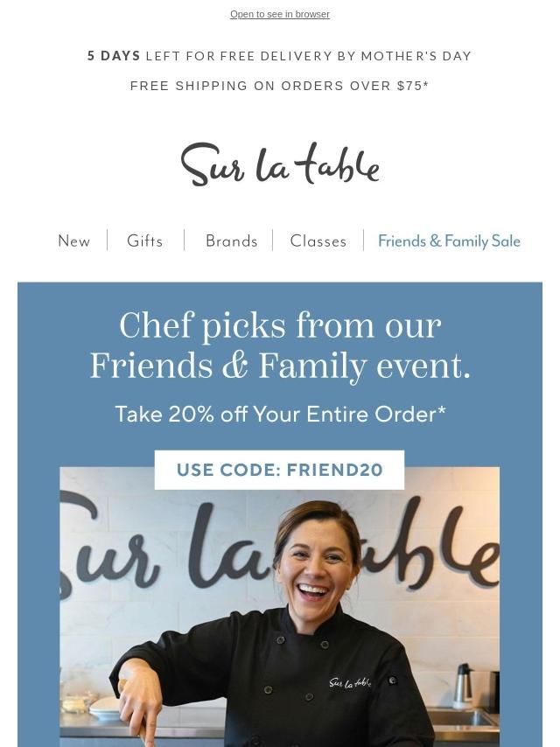This screenshot has height=747, width=560.
Task: Click the 'Chef picks from our' headline line
Action: pos(280,326)
